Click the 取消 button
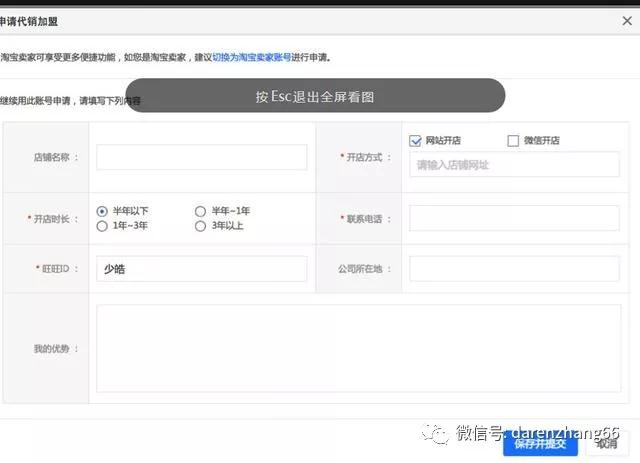This screenshot has height=463, width=640. (x=606, y=444)
